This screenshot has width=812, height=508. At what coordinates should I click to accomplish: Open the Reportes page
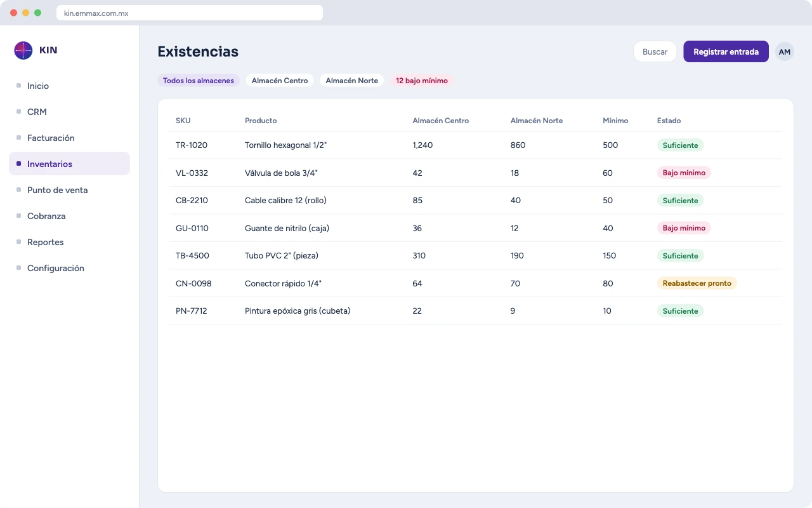tap(69, 242)
